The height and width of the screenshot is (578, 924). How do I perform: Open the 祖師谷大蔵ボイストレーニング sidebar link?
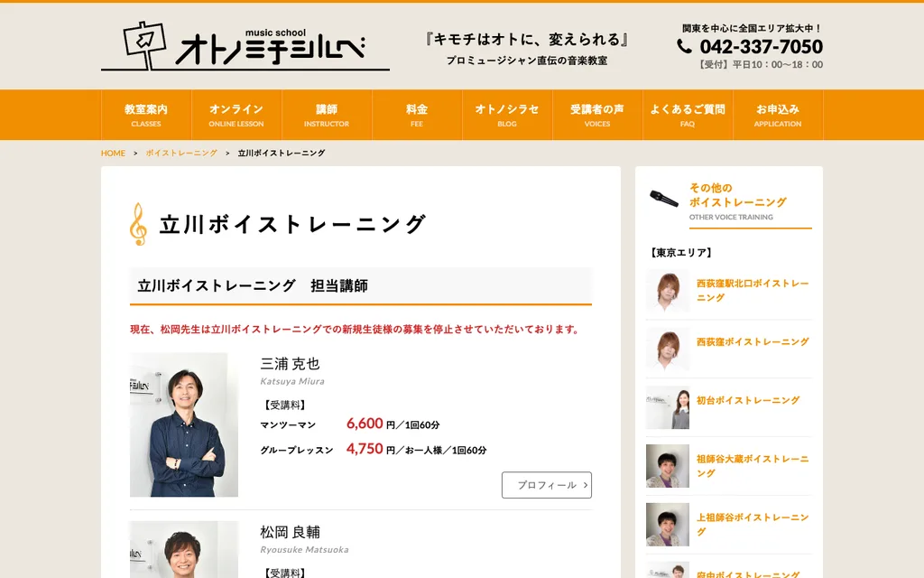pos(753,466)
